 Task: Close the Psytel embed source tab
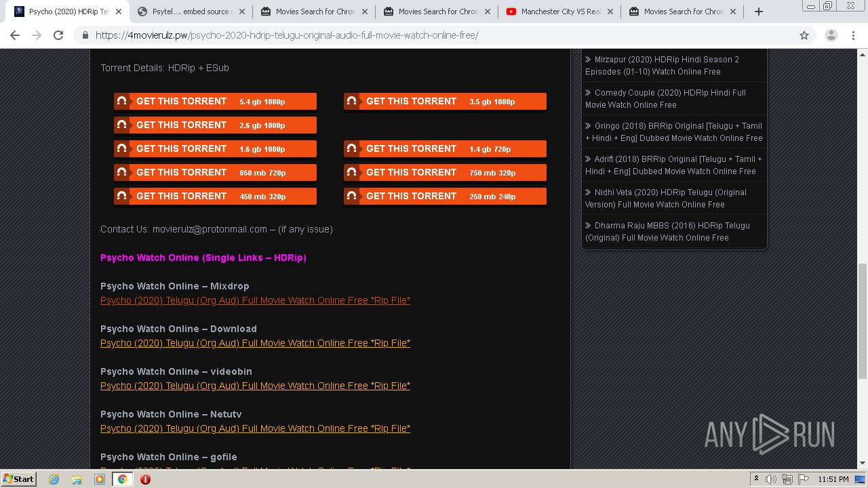coord(241,12)
